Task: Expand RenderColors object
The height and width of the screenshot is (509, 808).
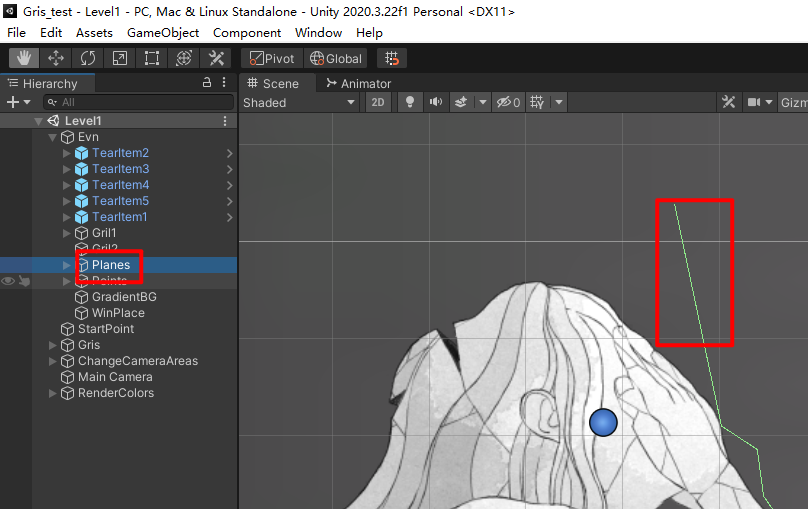Action: [52, 393]
